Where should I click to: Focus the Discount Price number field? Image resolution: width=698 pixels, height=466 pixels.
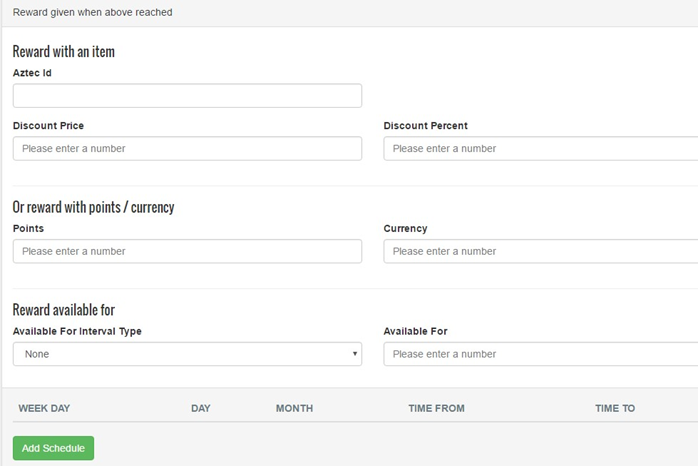[x=187, y=148]
